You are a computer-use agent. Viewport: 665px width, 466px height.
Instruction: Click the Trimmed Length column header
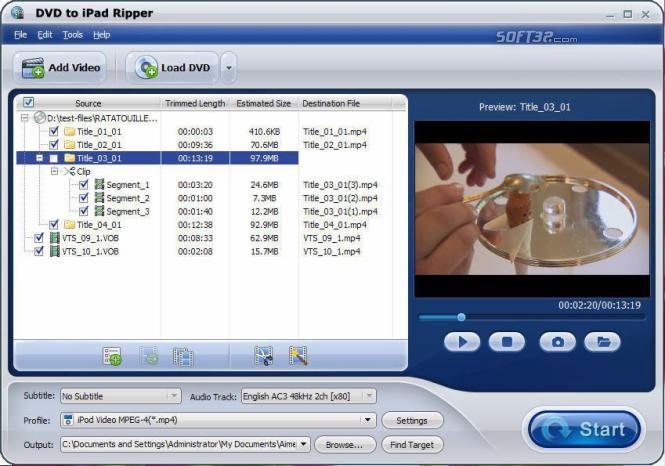coord(195,103)
